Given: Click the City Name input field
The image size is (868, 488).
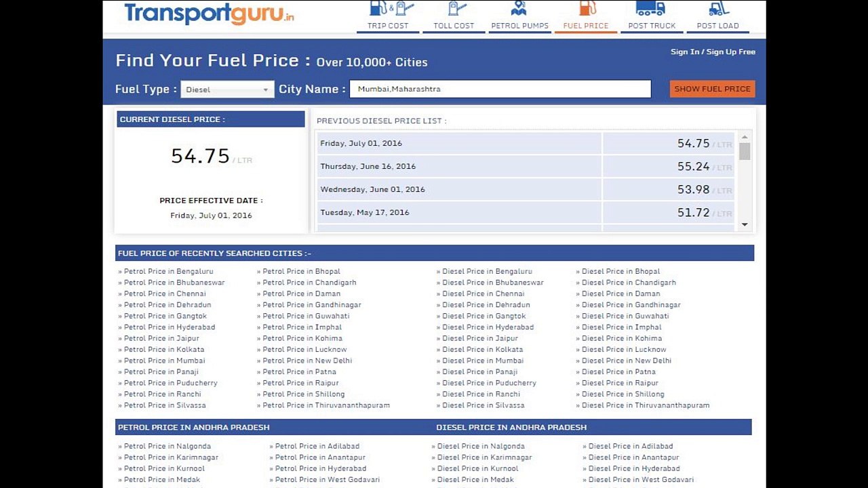Looking at the screenshot, I should (500, 89).
